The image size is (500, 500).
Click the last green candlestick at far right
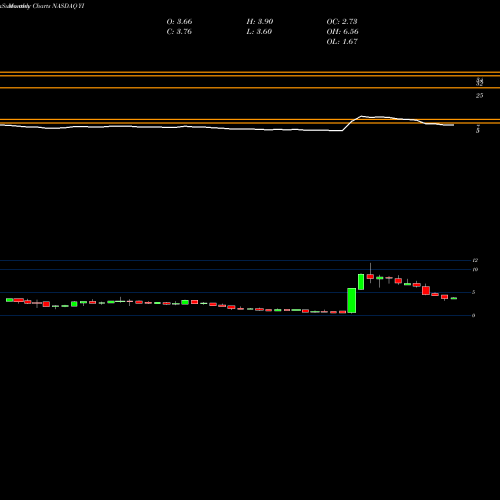coord(454,298)
